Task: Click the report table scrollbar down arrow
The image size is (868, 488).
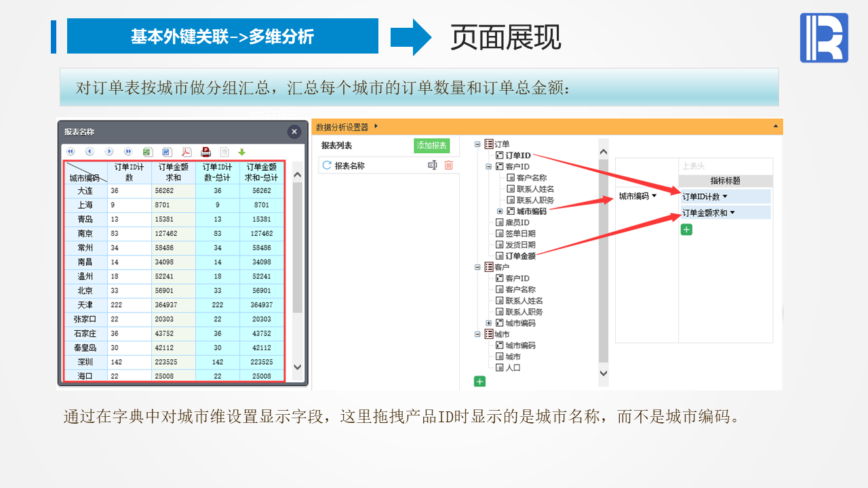Action: pyautogui.click(x=297, y=367)
